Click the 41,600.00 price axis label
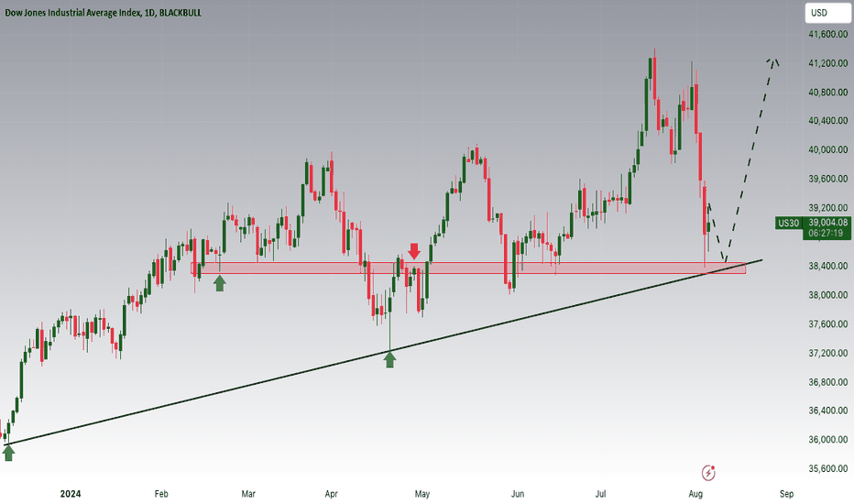854x504 pixels. 827,34
